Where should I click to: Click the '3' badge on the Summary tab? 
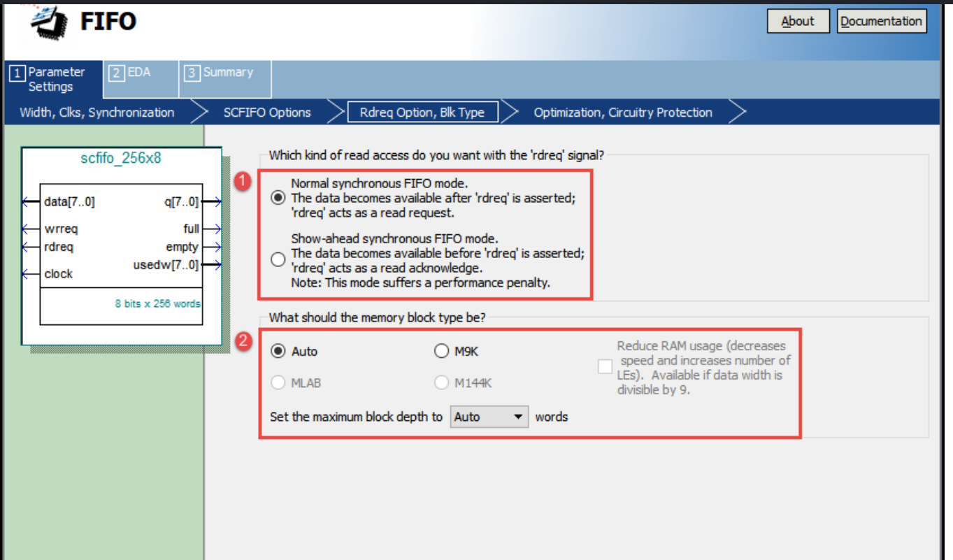tap(192, 71)
